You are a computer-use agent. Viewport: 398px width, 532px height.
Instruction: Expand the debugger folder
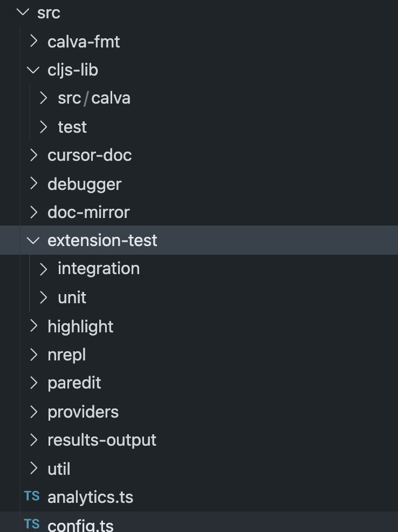pos(84,184)
